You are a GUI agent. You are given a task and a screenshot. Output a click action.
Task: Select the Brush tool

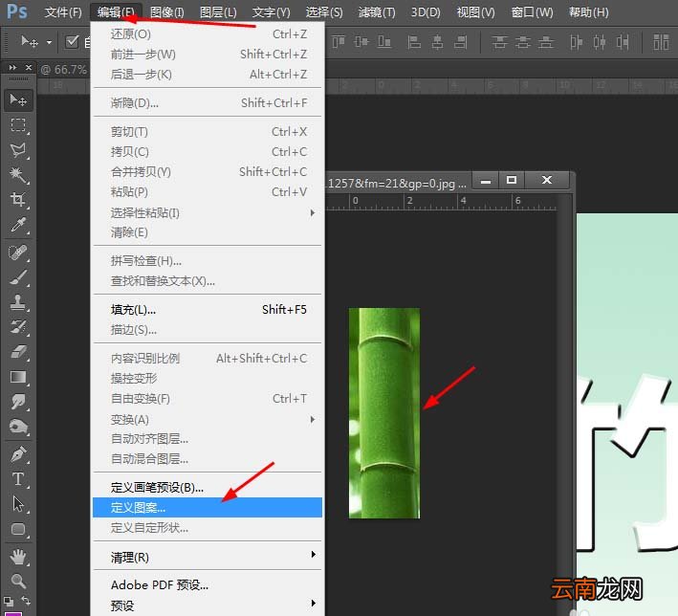click(18, 277)
